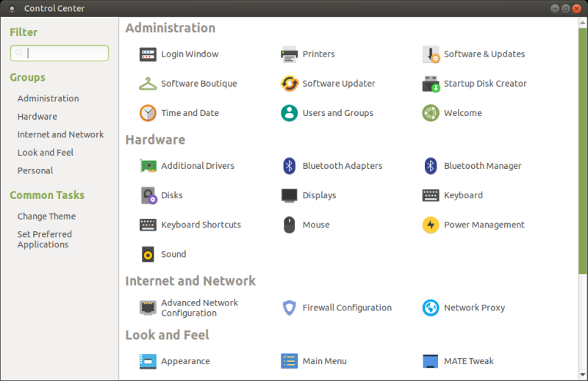Viewport: 588px width, 381px height.
Task: Click the vertical scrollbar handle
Action: coord(582,150)
